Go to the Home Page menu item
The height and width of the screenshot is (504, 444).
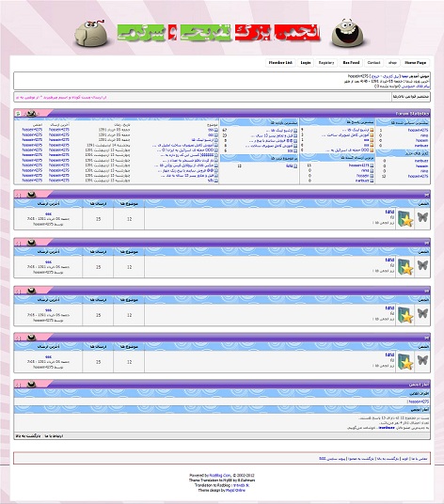coord(415,63)
